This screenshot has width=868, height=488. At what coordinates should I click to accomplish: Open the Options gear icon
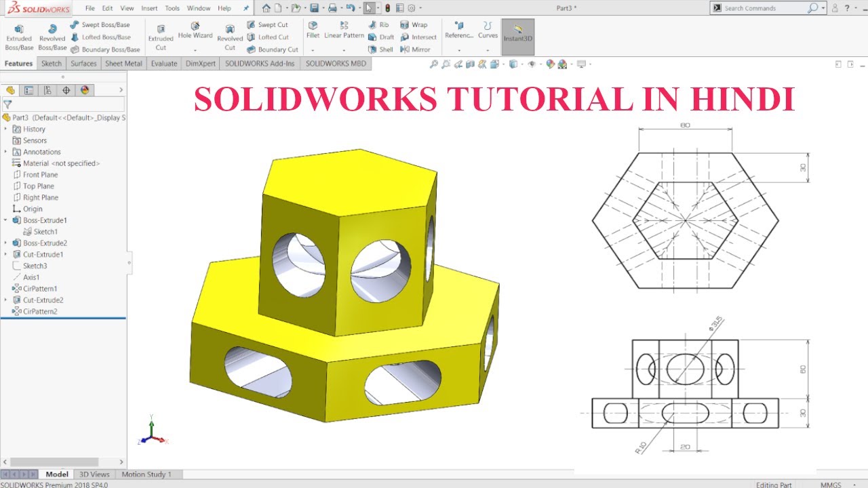(411, 8)
